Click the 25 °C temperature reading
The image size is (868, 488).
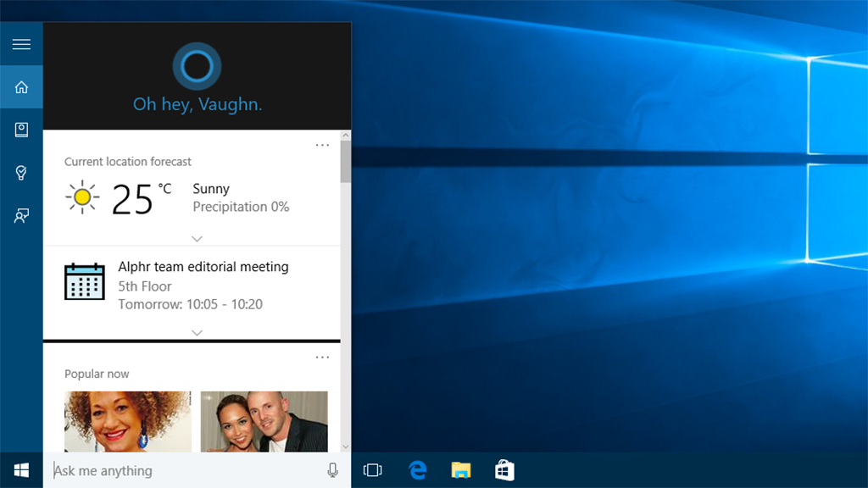[x=142, y=199]
